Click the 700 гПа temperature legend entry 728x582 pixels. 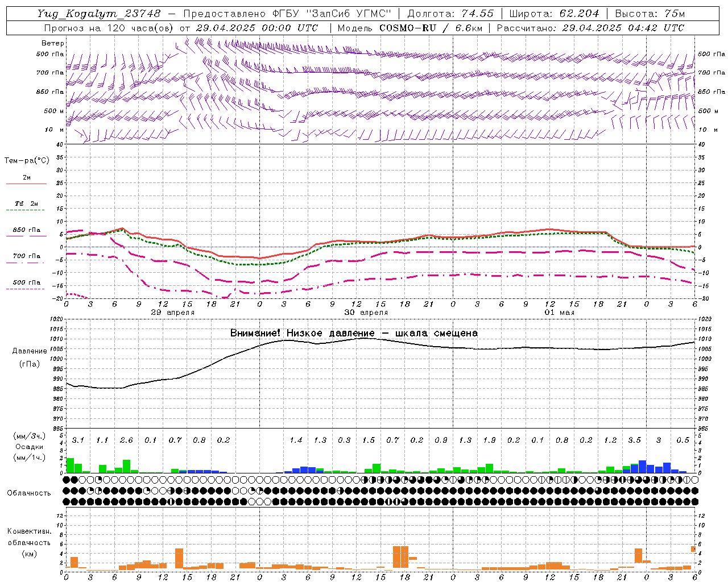click(x=27, y=256)
